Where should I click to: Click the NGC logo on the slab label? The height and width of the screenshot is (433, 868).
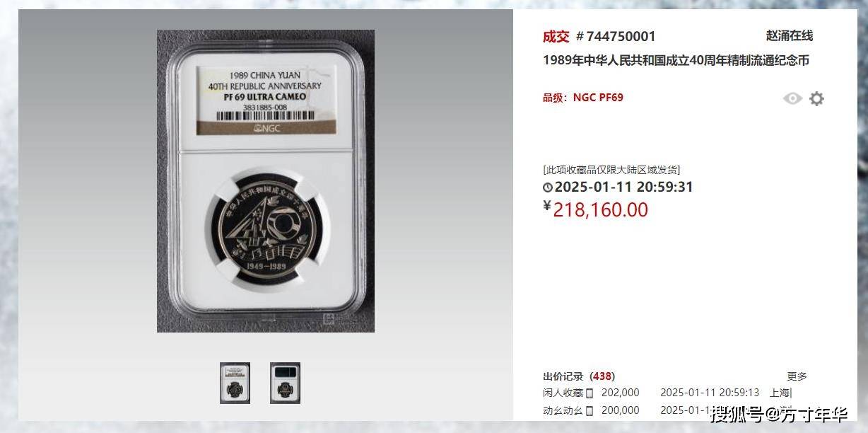click(265, 129)
